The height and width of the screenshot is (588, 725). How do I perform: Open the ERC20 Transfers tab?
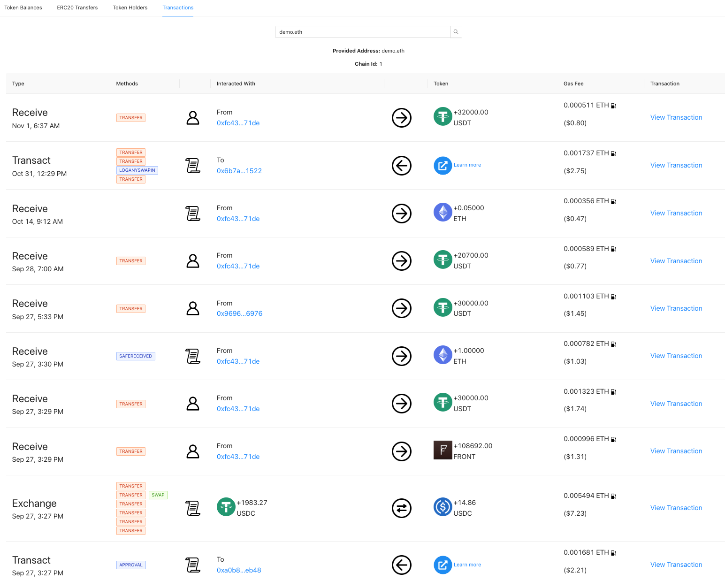(77, 8)
